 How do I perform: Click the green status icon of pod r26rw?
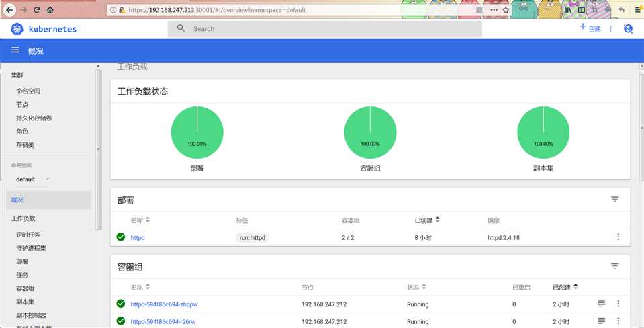click(121, 321)
